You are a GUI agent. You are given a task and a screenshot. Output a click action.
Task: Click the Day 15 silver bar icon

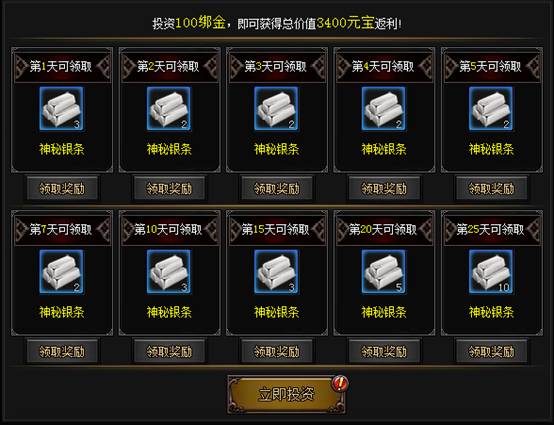pos(276,272)
